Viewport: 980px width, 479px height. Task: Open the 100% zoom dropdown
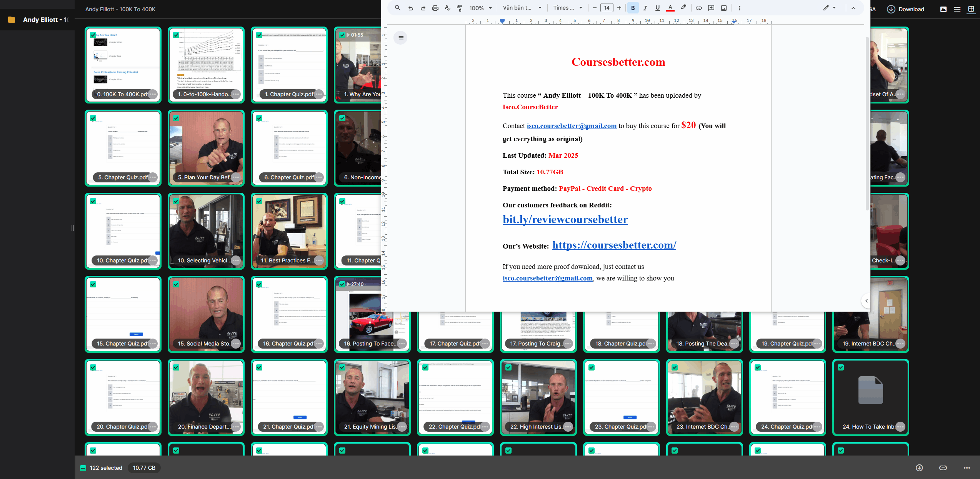480,8
